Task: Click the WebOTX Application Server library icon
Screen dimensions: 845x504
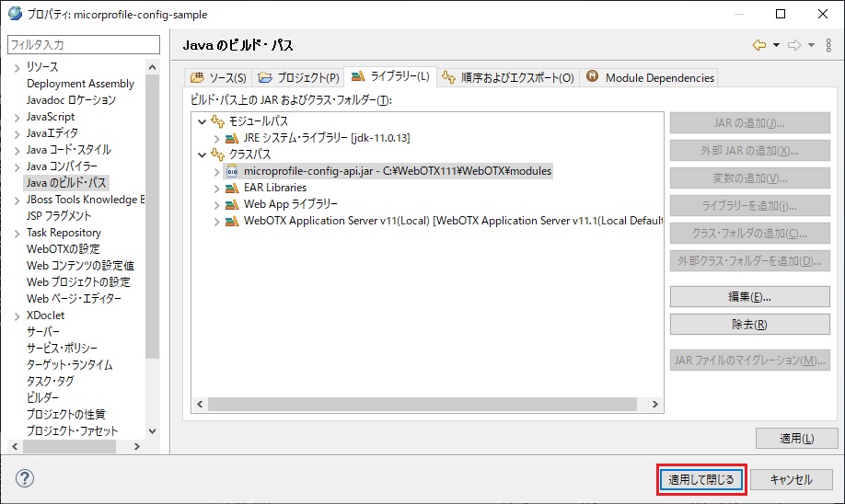Action: pyautogui.click(x=232, y=221)
